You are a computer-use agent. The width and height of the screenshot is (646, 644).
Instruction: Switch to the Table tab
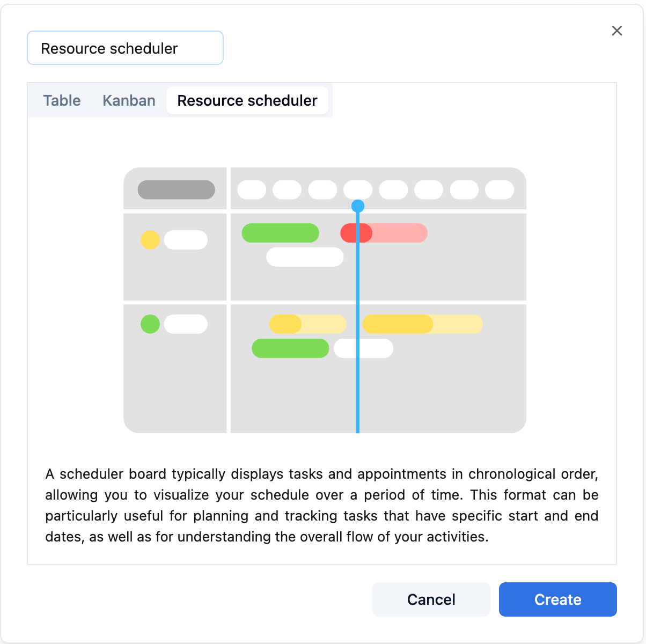62,100
